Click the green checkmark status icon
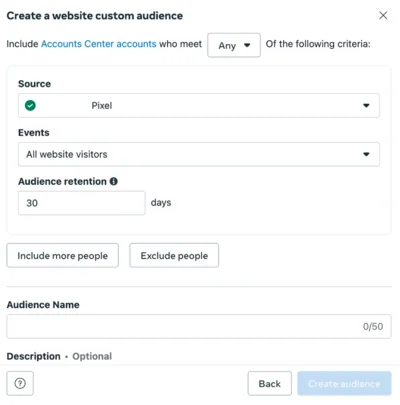This screenshot has width=400, height=405. tap(30, 105)
